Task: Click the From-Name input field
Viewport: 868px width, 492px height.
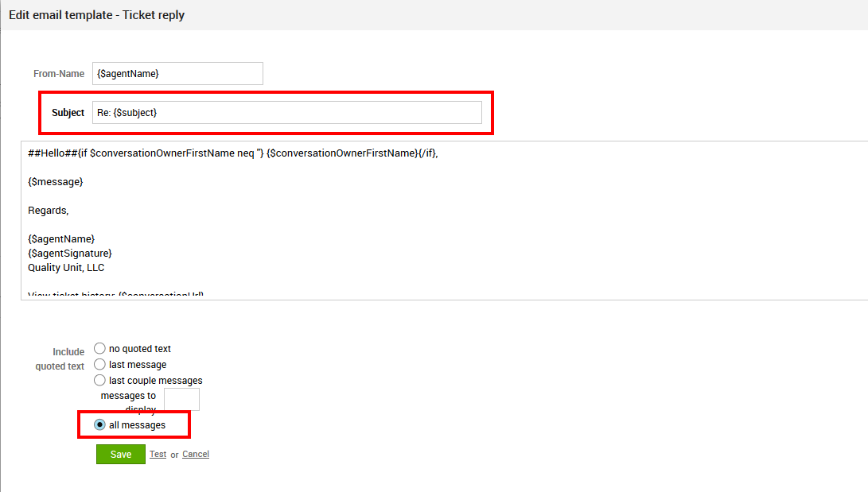Action: click(177, 74)
